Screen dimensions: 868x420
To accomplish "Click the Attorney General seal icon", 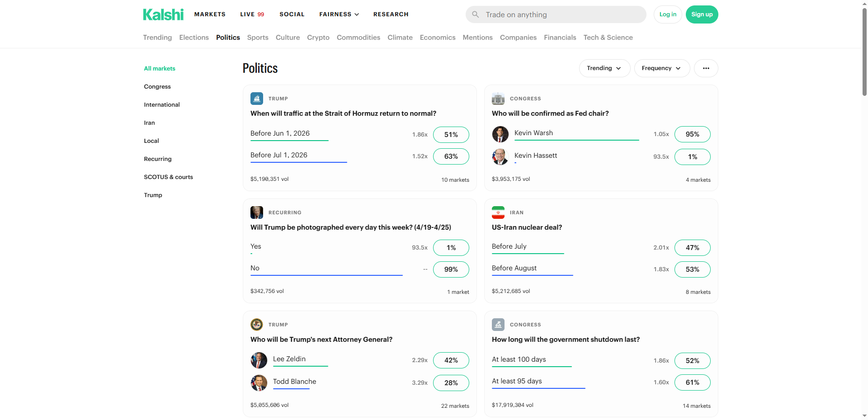I will (257, 325).
